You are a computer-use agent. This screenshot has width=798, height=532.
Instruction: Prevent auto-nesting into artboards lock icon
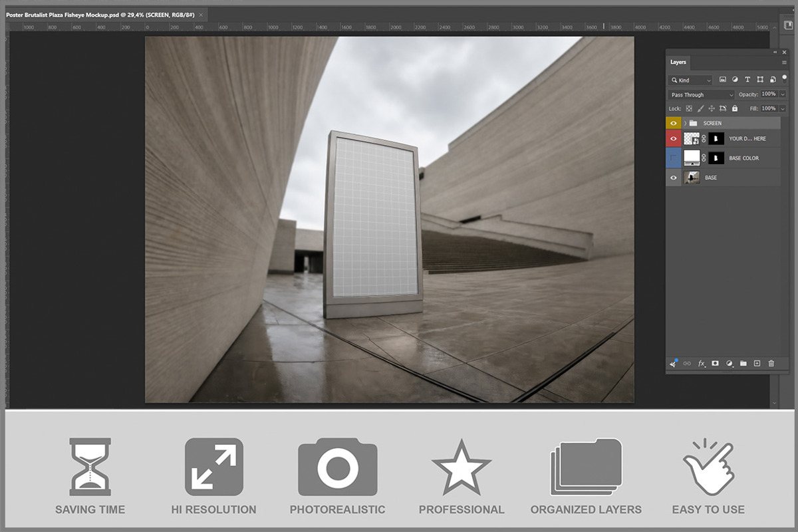pos(723,108)
